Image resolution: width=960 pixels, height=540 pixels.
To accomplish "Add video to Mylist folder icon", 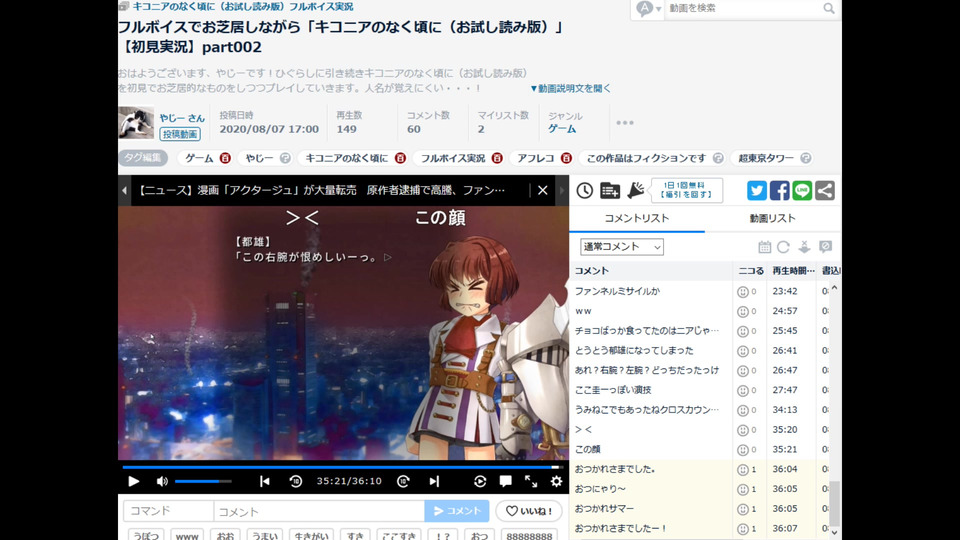I will (x=610, y=190).
